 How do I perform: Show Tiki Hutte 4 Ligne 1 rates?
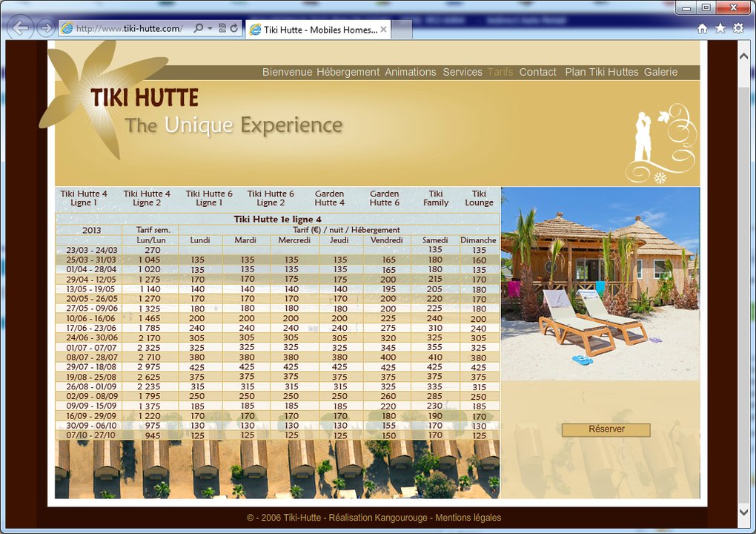[x=84, y=198]
